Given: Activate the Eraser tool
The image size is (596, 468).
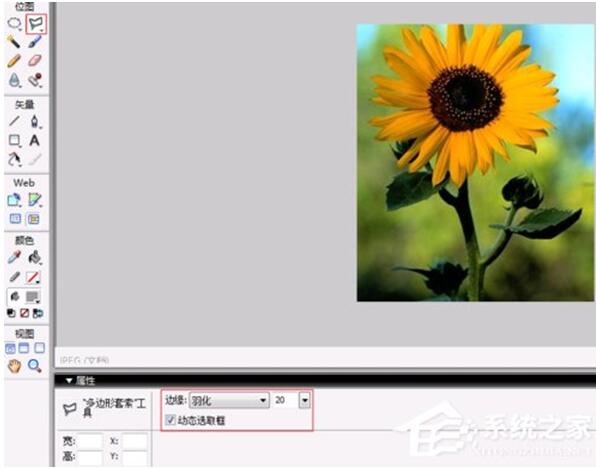Looking at the screenshot, I should [35, 61].
